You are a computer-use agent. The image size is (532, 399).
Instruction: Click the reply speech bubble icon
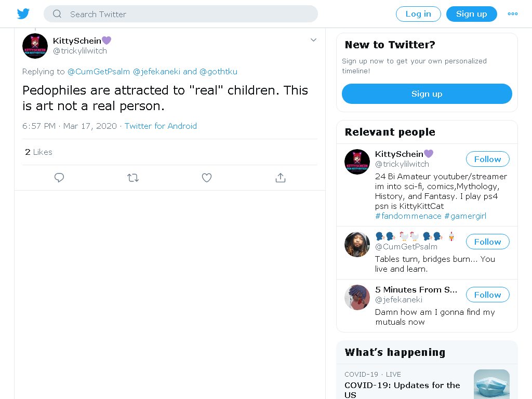(59, 178)
